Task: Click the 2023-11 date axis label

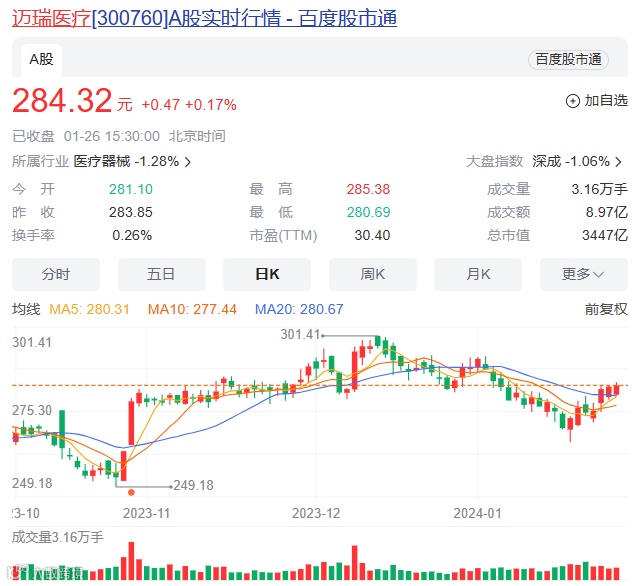Action: (146, 513)
